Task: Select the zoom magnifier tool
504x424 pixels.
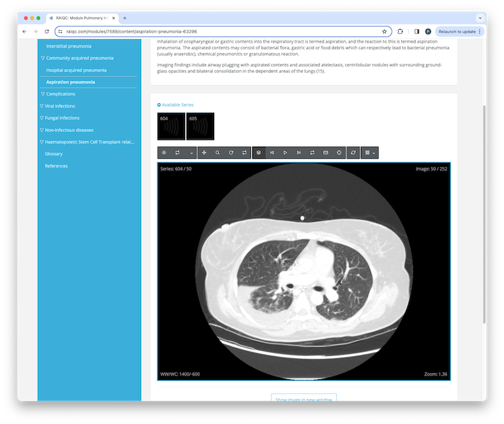Action: [x=217, y=152]
